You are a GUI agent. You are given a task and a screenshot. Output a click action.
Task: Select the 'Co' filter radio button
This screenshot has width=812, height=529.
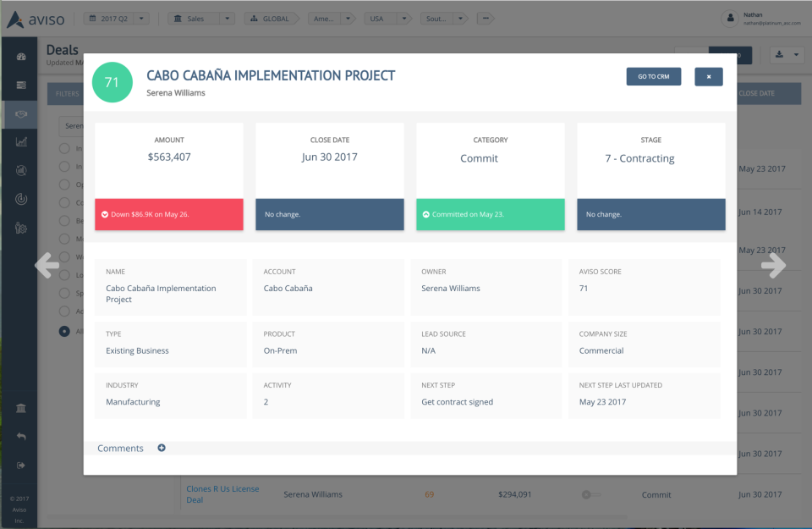(65, 202)
